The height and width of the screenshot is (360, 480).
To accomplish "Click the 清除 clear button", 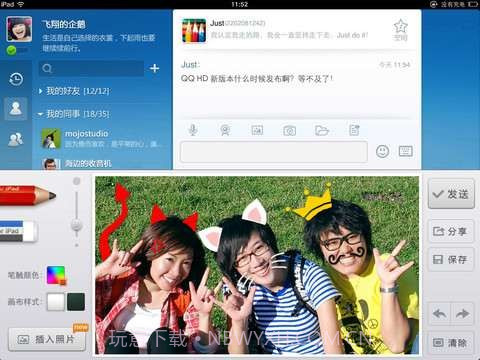I will pyautogui.click(x=451, y=342).
